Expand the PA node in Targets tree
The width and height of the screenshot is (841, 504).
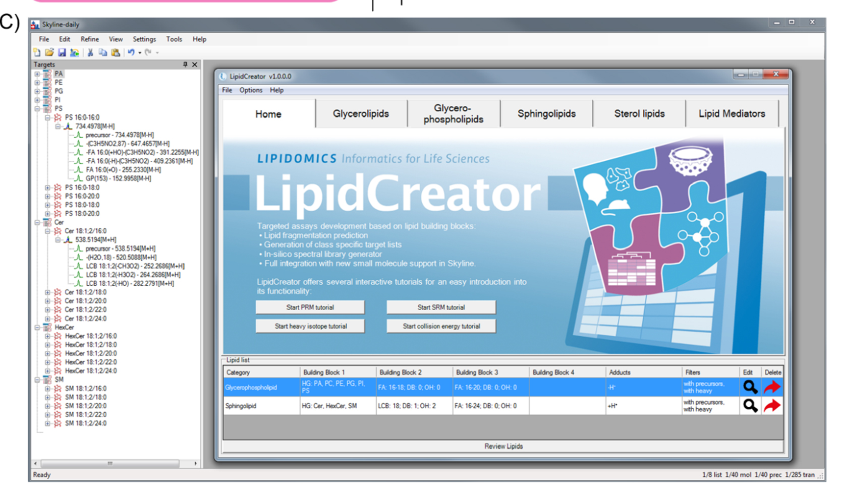pyautogui.click(x=37, y=74)
